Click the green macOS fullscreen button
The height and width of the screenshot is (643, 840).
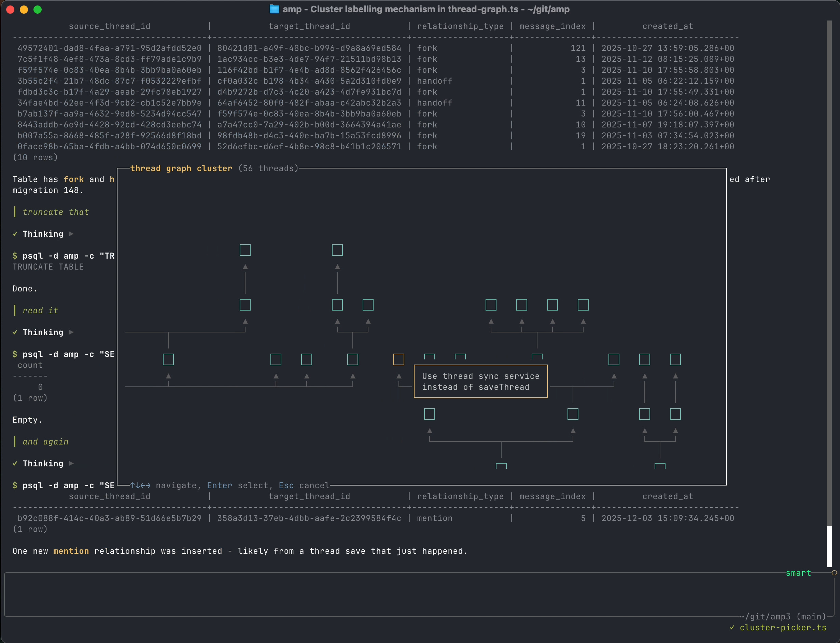pos(38,10)
